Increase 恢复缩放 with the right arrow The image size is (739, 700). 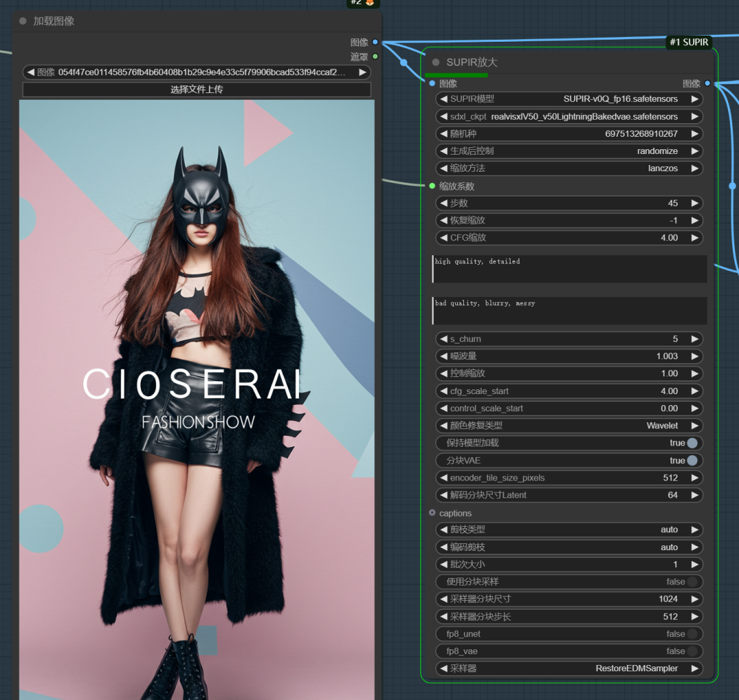tap(695, 220)
